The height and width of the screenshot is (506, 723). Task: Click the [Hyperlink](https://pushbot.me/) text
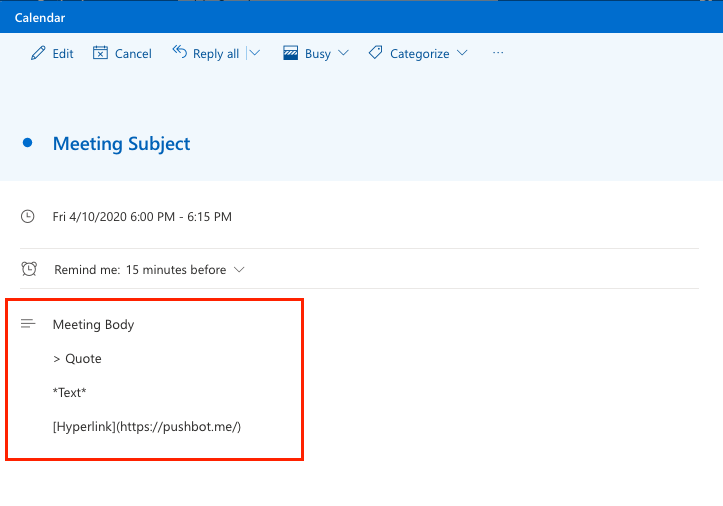[147, 427]
